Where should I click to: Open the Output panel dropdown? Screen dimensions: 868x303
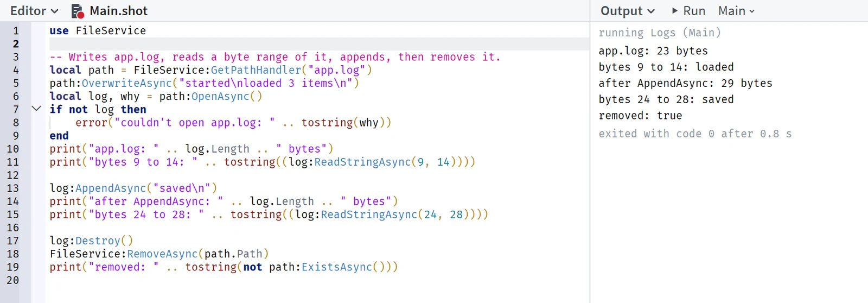[x=628, y=11]
